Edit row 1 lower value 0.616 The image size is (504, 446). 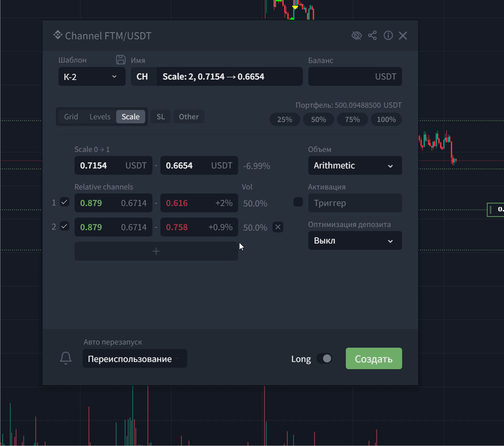coord(199,203)
